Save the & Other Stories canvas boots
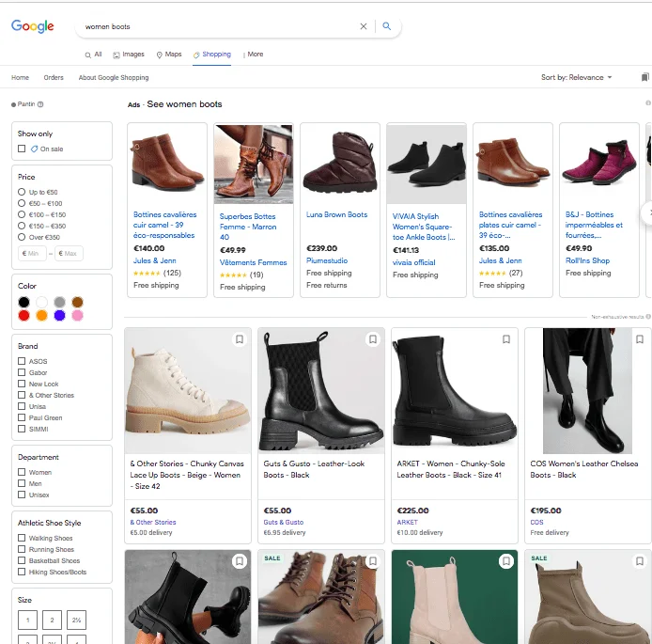This screenshot has height=644, width=652. (240, 339)
